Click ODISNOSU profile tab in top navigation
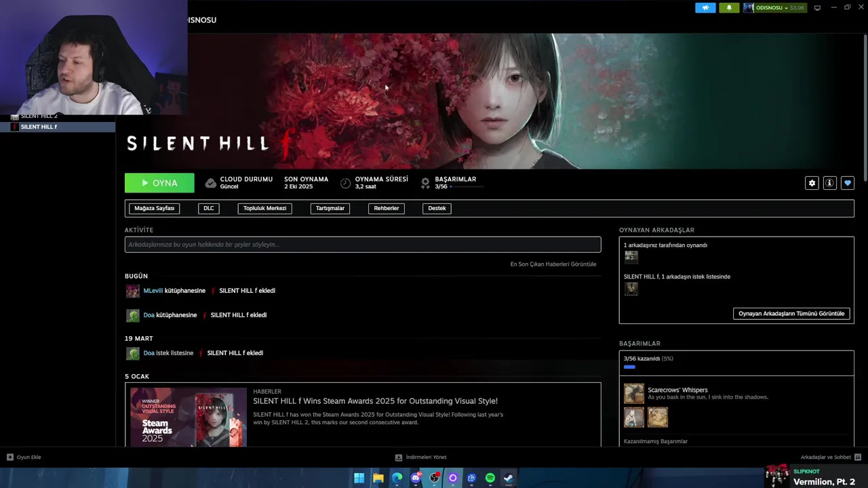868x488 pixels. coord(201,20)
